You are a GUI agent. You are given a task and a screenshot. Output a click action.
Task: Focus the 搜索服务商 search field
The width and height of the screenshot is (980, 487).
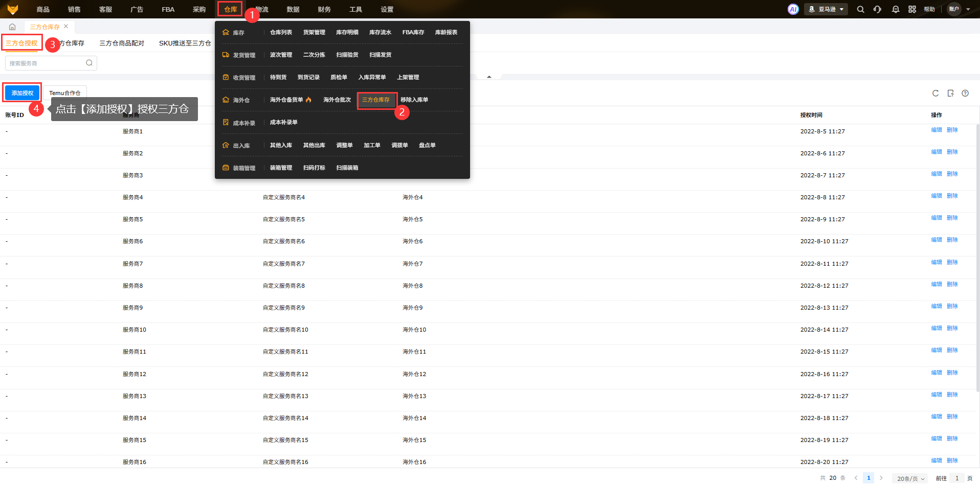tap(51, 63)
